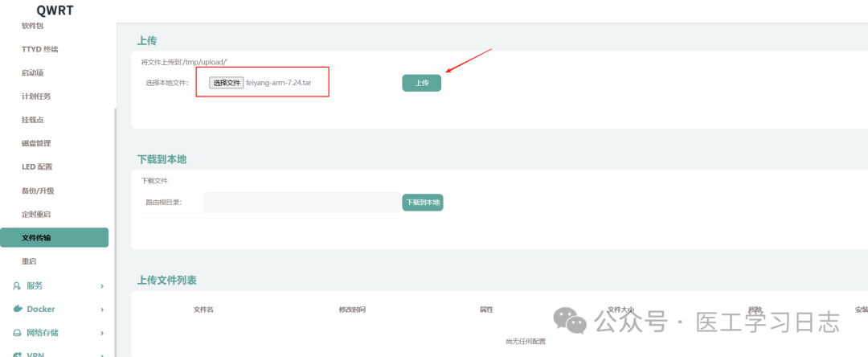This screenshot has width=868, height=357.
Task: Click the 下载到本地 button
Action: [423, 203]
